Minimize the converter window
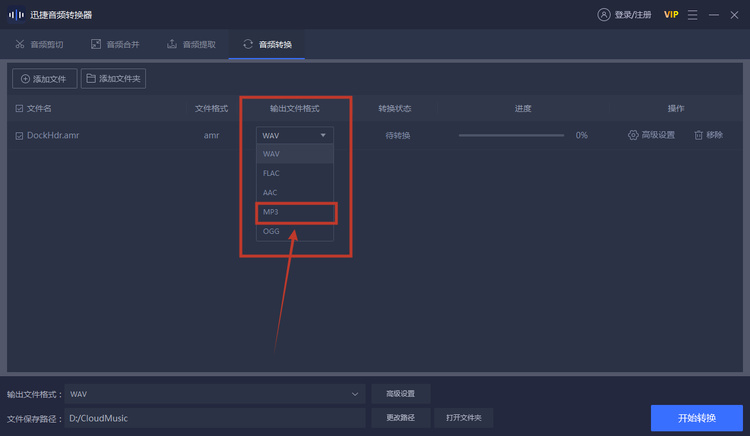Viewport: 750px width, 436px height. (714, 15)
